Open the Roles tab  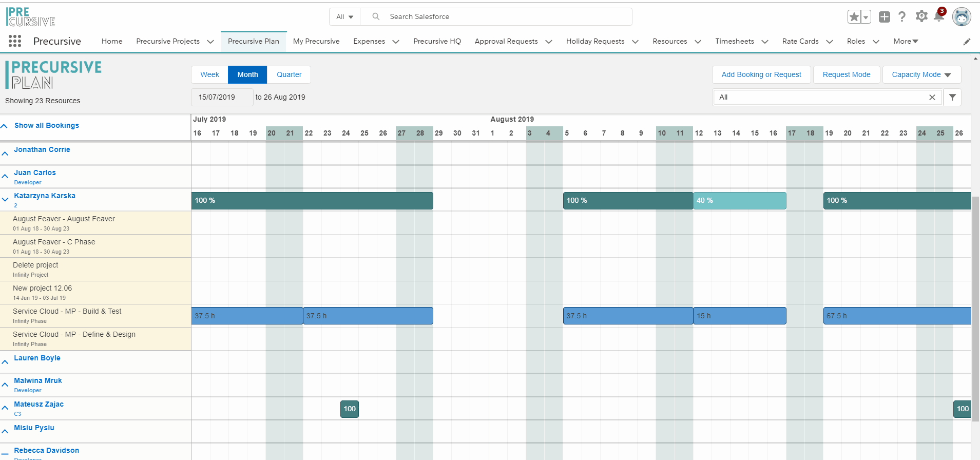[856, 41]
